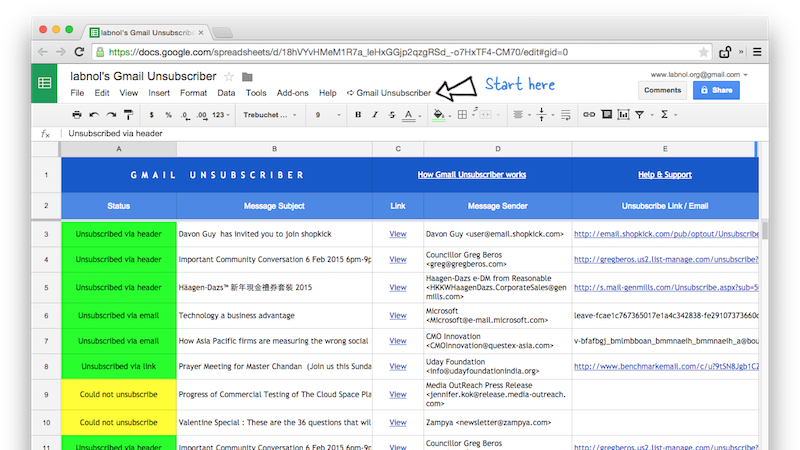Open How Gmail Unsubscriber works link

coord(471,174)
